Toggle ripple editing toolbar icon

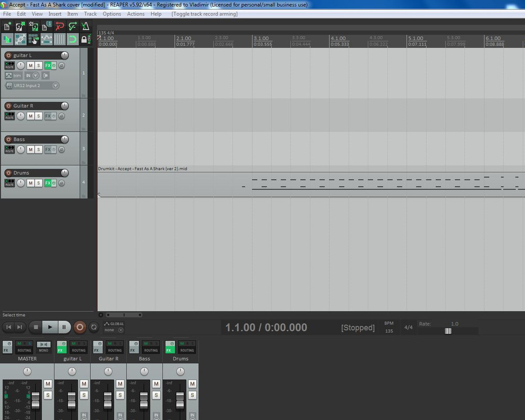(33, 39)
